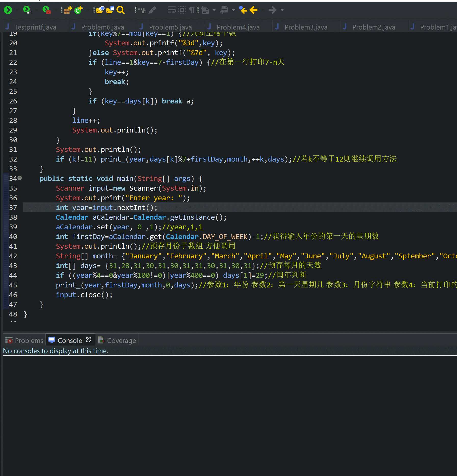
Task: Navigate forward with the gray arrow
Action: [x=273, y=10]
